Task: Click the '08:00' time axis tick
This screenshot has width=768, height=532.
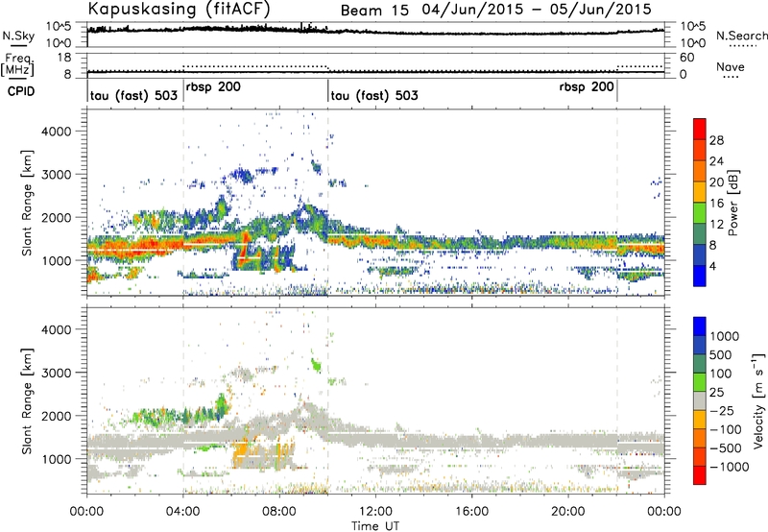Action: pyautogui.click(x=279, y=512)
